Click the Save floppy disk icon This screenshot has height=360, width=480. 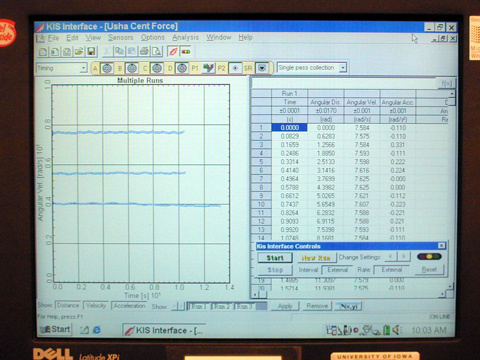pyautogui.click(x=91, y=52)
